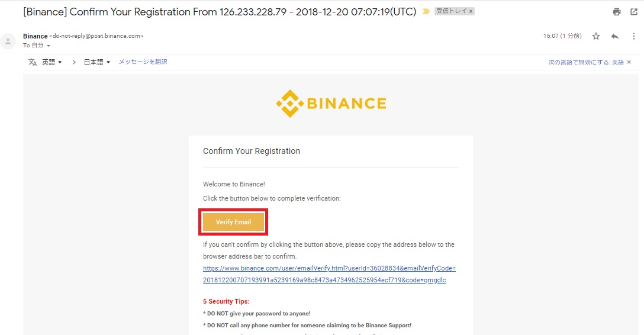Open email in new window icon
This screenshot has height=335, width=644.
point(634,12)
